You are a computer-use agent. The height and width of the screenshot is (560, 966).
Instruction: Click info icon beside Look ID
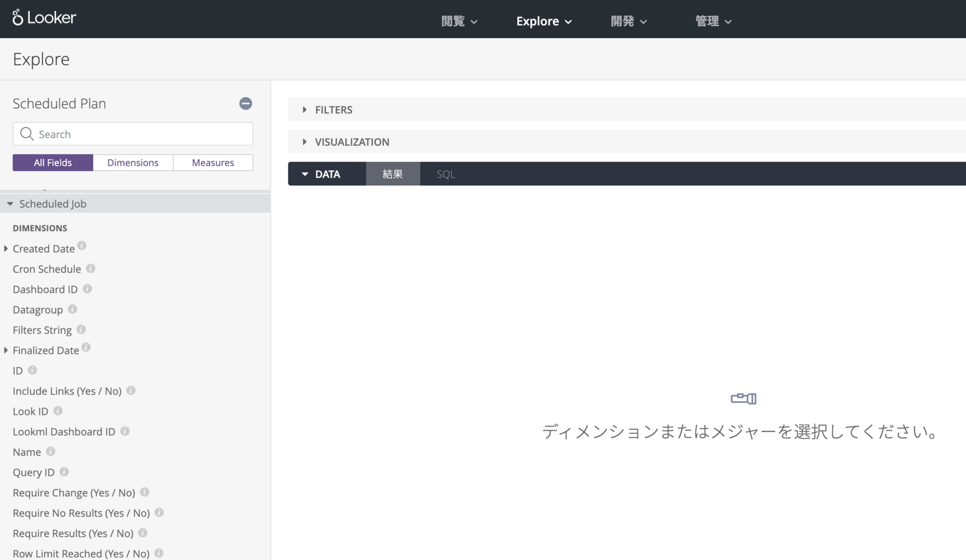[58, 411]
